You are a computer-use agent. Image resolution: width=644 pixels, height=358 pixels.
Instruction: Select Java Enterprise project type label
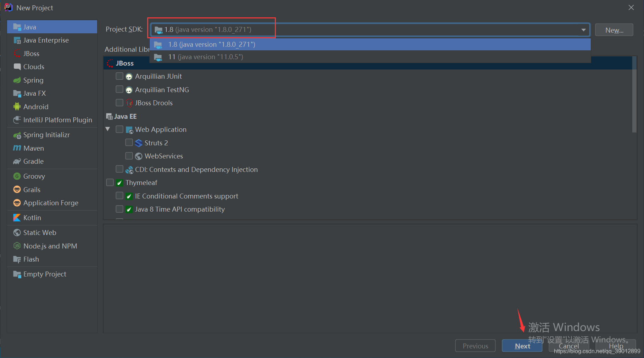pos(46,40)
